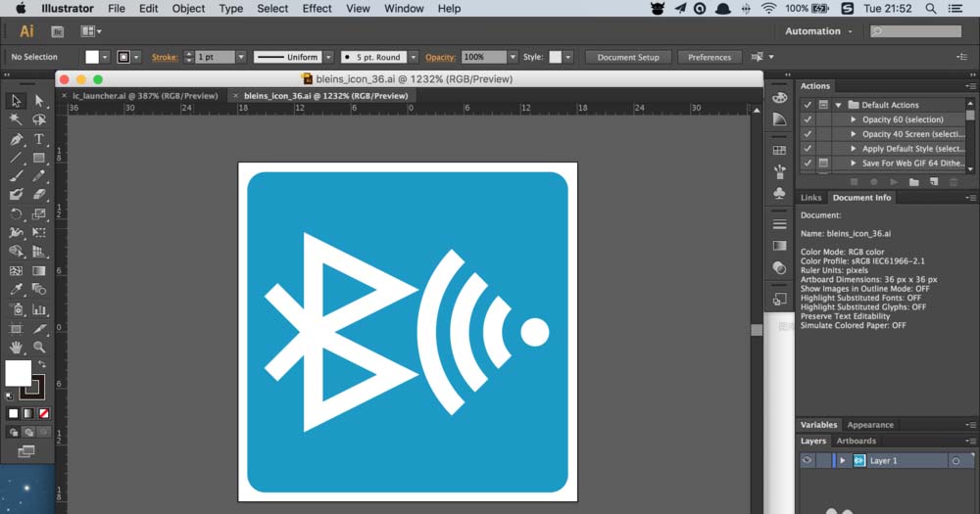Viewport: 980px width, 514px height.
Task: Expand the Layer 1 disclosure triangle
Action: [x=842, y=460]
